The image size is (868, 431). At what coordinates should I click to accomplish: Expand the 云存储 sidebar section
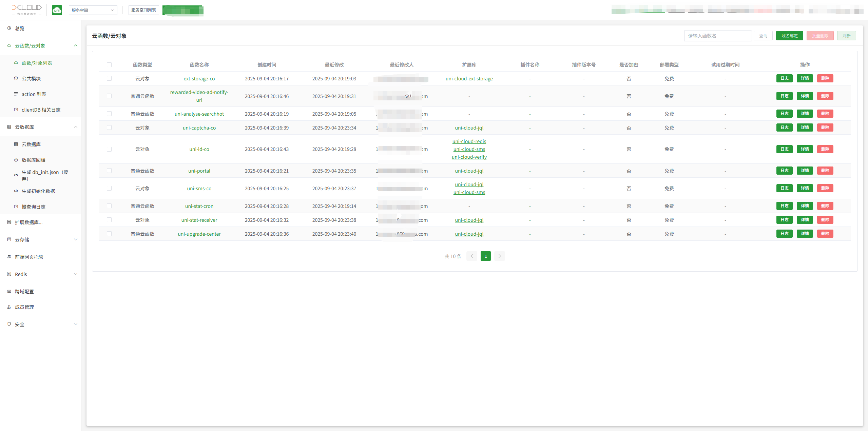click(76, 239)
